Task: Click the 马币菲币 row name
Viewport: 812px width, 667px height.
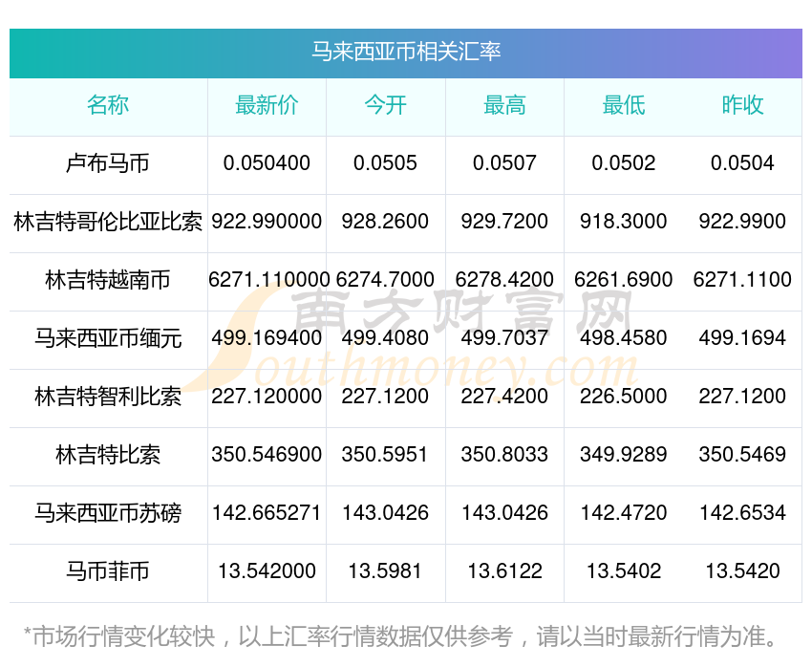Action: click(108, 571)
